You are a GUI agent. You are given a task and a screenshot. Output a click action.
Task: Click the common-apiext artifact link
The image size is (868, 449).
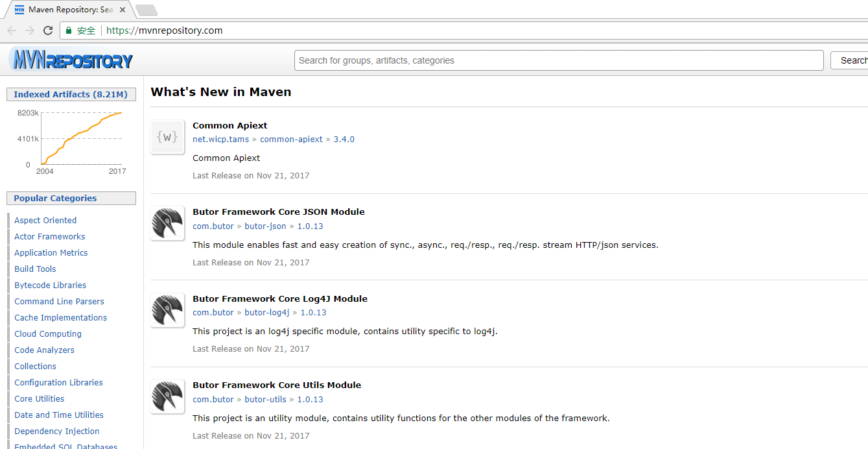tap(291, 140)
